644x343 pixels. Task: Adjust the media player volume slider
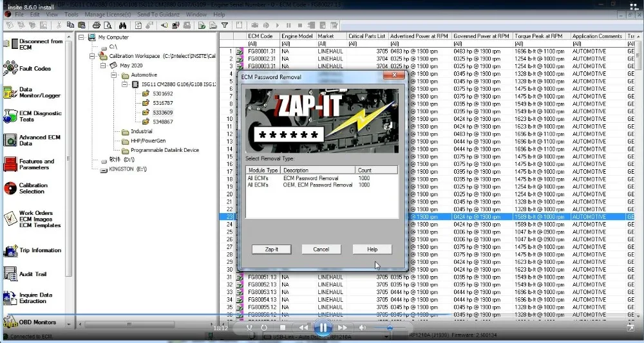click(x=390, y=328)
